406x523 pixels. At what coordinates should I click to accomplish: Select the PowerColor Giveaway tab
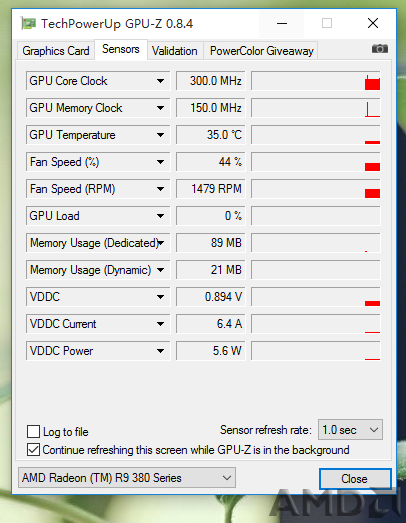coord(262,51)
